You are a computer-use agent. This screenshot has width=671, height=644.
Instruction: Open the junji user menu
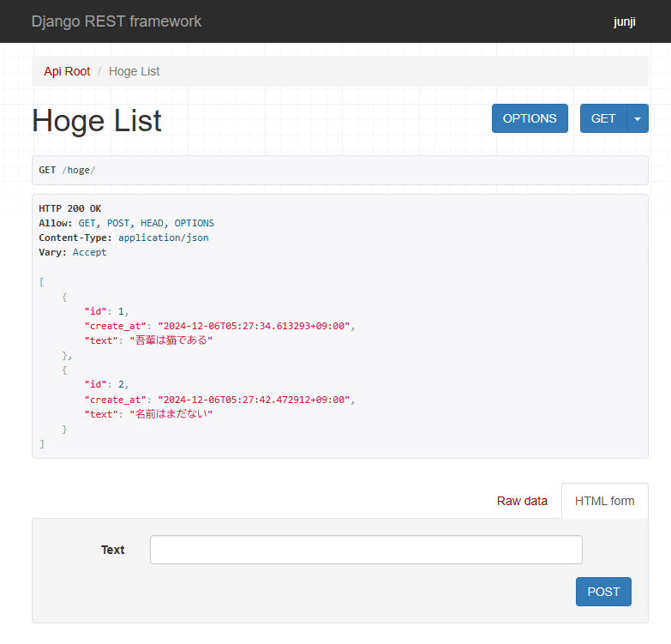[x=625, y=21]
